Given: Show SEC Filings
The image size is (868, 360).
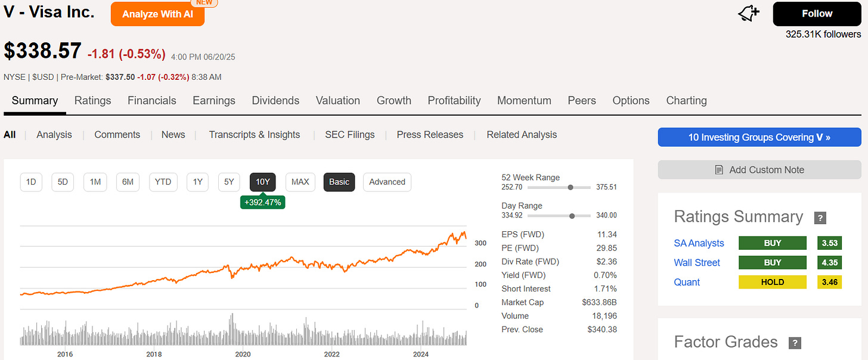Looking at the screenshot, I should (350, 135).
